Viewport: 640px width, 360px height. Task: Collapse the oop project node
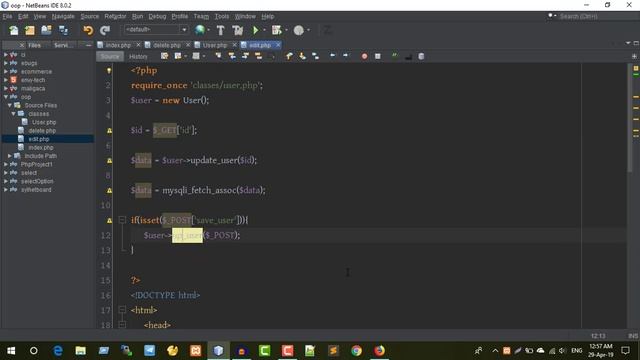6,97
